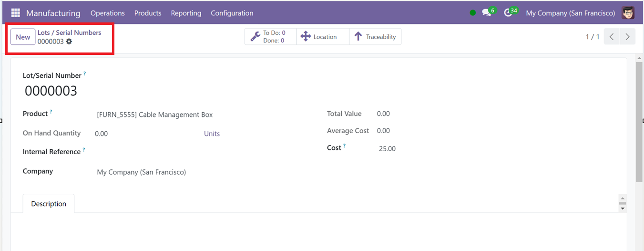This screenshot has height=251, width=644.
Task: Open company switcher My Company (San Francisco)
Action: tap(571, 13)
